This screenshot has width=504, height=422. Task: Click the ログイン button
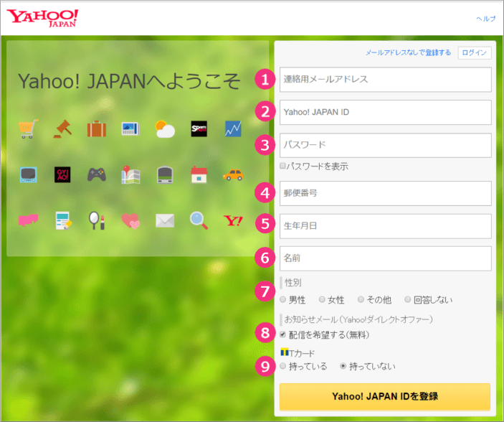tap(475, 53)
